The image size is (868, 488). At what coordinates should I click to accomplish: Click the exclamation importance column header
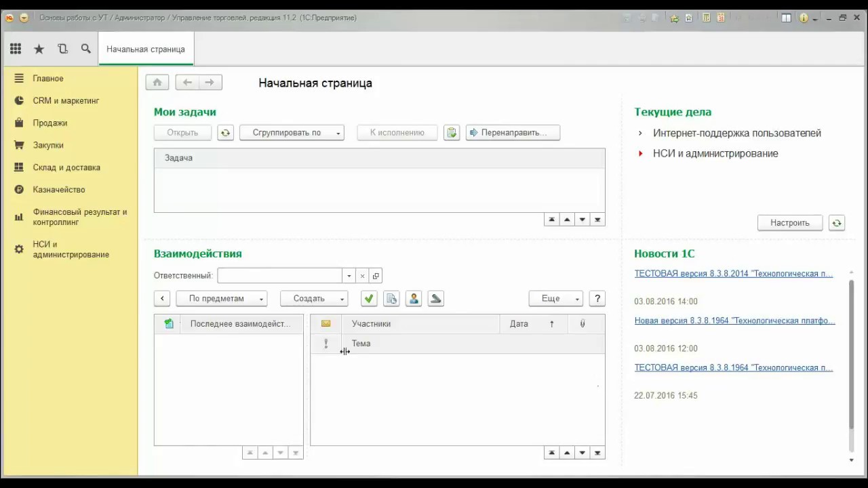[326, 344]
